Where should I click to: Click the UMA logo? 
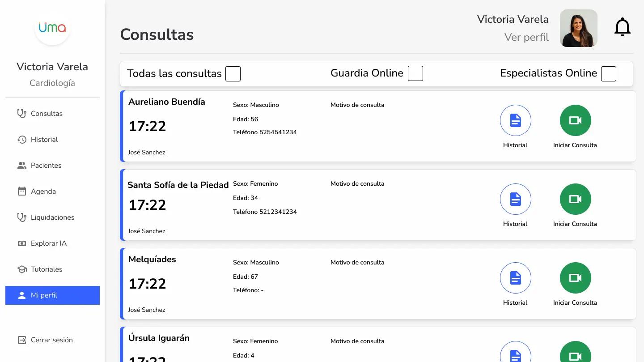52,28
